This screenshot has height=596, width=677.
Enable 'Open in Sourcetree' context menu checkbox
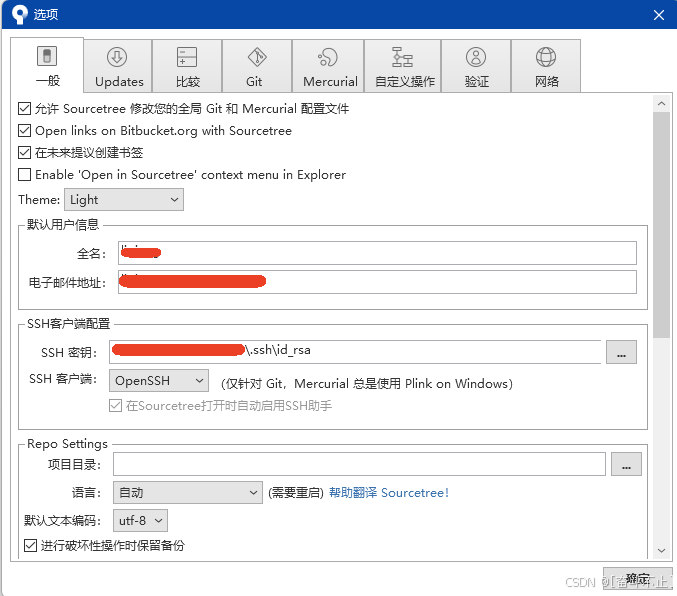pyautogui.click(x=25, y=174)
